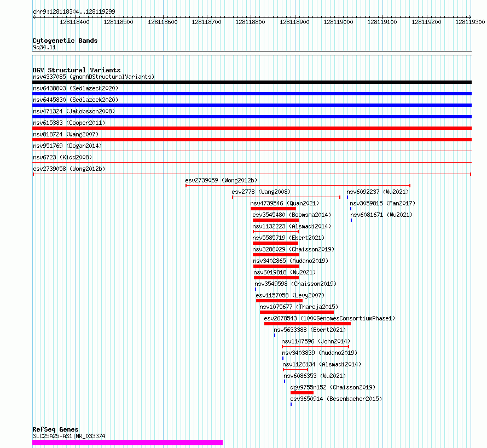This screenshot has height=448, width=487.
Task: Open nsv1132223 (Alsmadi2014) label
Action: tap(292, 226)
